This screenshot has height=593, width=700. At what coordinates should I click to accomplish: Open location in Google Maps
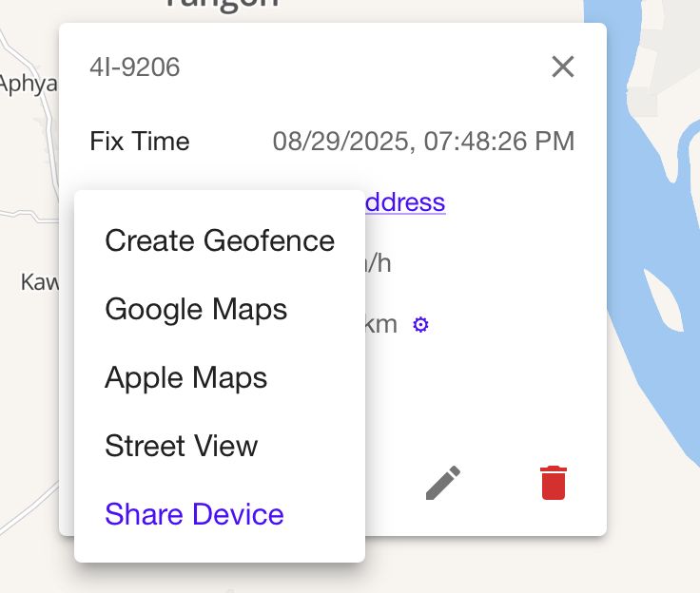click(x=196, y=309)
